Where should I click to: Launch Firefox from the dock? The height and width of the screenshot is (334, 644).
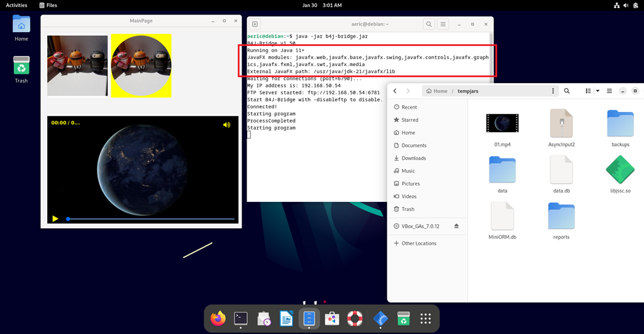pyautogui.click(x=218, y=319)
